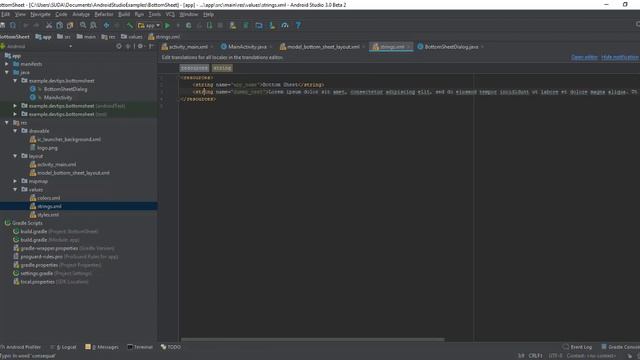The width and height of the screenshot is (640, 360).
Task: Click the Hide notification link
Action: point(620,57)
